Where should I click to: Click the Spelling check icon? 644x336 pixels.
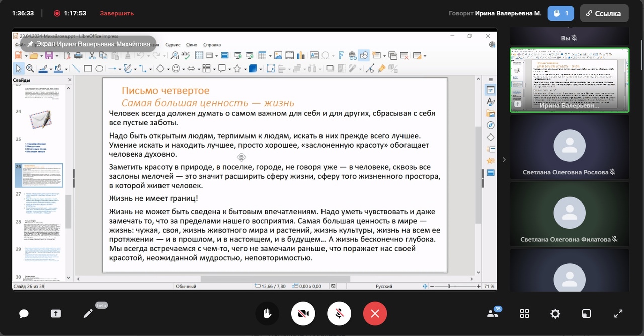coord(185,55)
